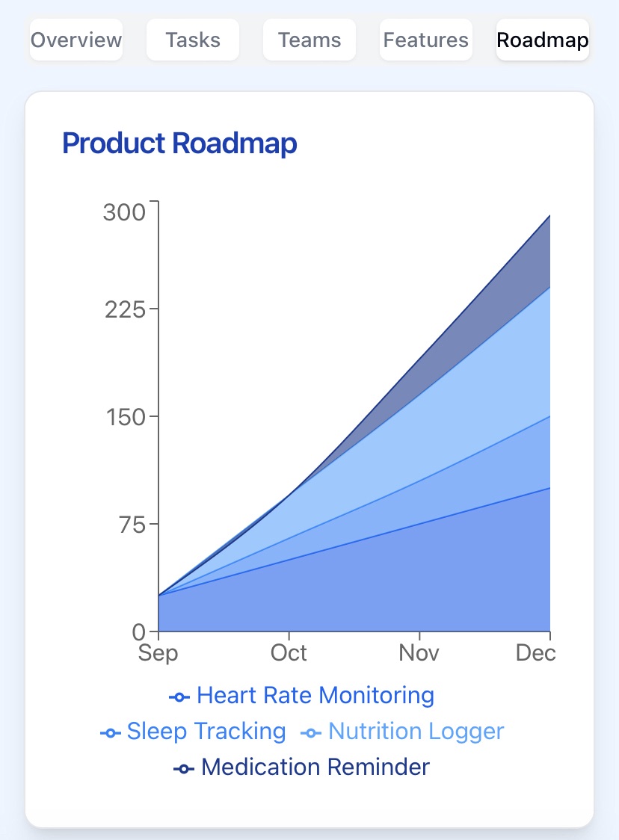Toggle the Medication Reminder legend text

[315, 768]
